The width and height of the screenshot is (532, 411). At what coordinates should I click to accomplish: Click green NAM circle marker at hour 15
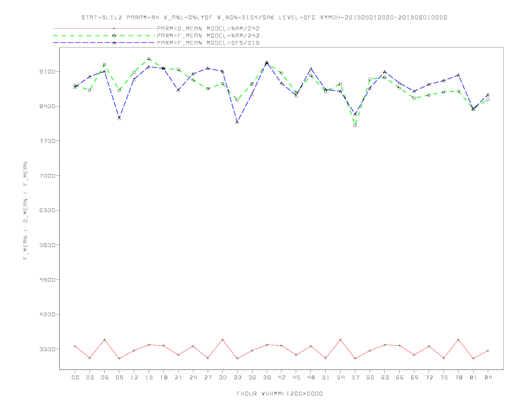click(x=148, y=59)
